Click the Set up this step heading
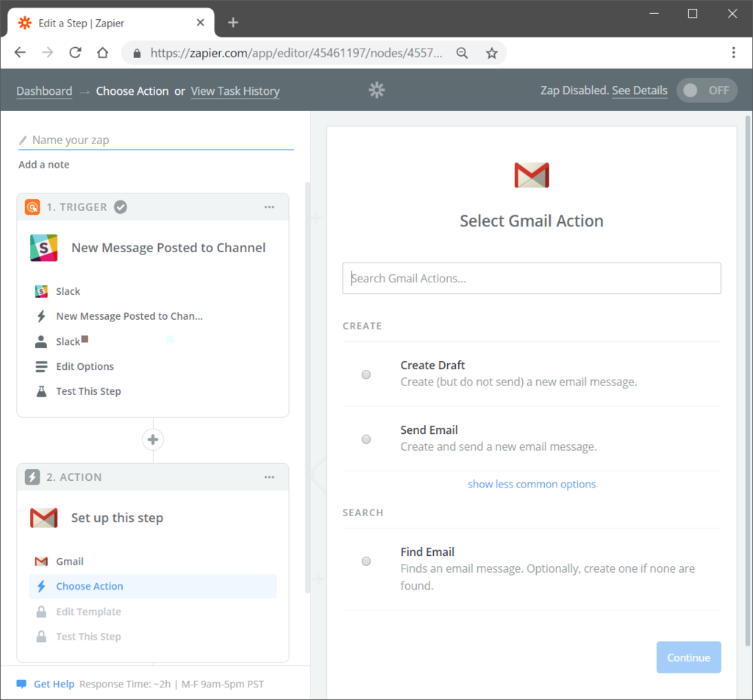Viewport: 753px width, 700px height. point(117,518)
